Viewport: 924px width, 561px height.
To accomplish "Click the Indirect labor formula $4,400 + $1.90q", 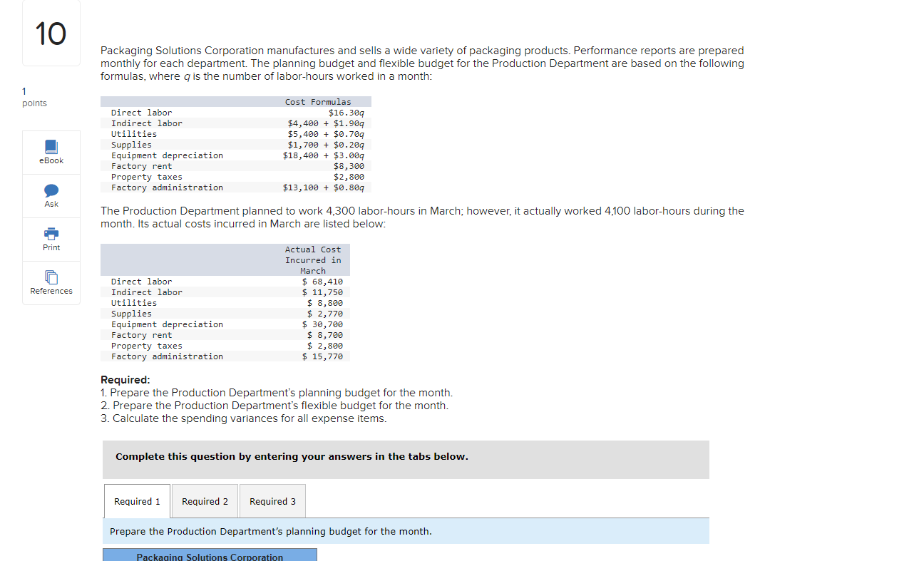I will pos(327,123).
